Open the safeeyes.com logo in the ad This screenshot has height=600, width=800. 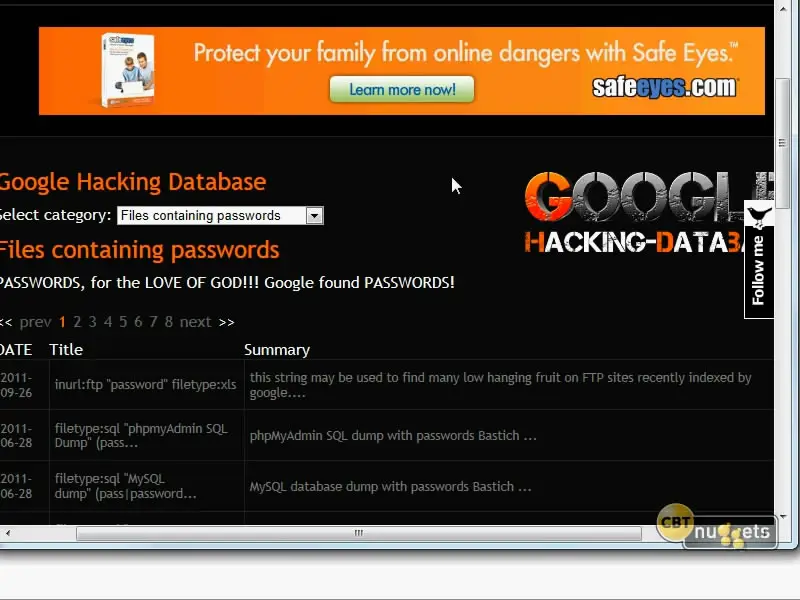click(x=664, y=87)
